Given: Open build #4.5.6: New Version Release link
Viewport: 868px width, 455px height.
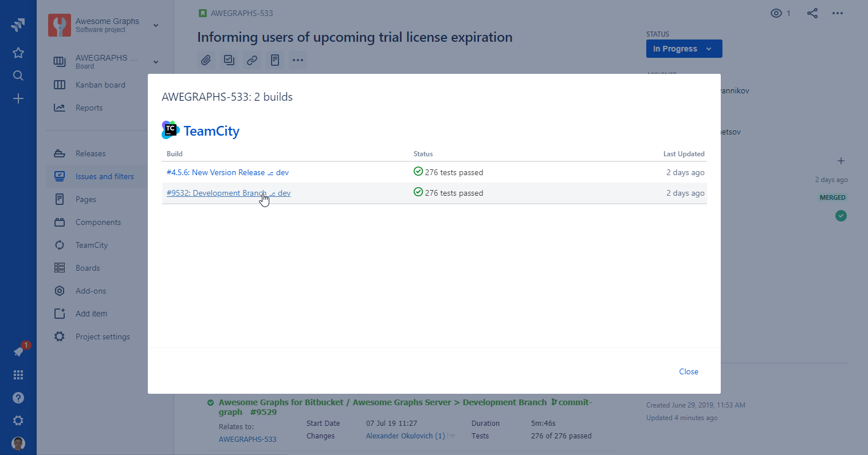Looking at the screenshot, I should click(215, 172).
